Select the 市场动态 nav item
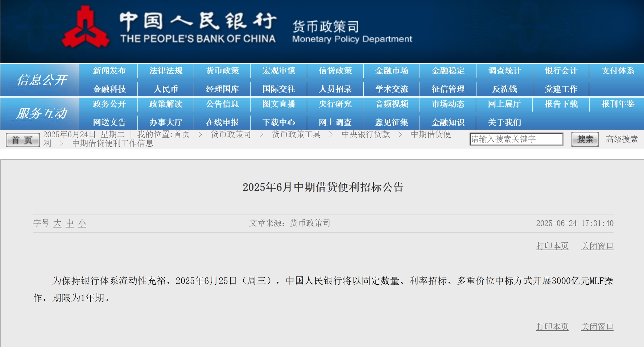Image resolution: width=644 pixels, height=347 pixels. pos(448,104)
